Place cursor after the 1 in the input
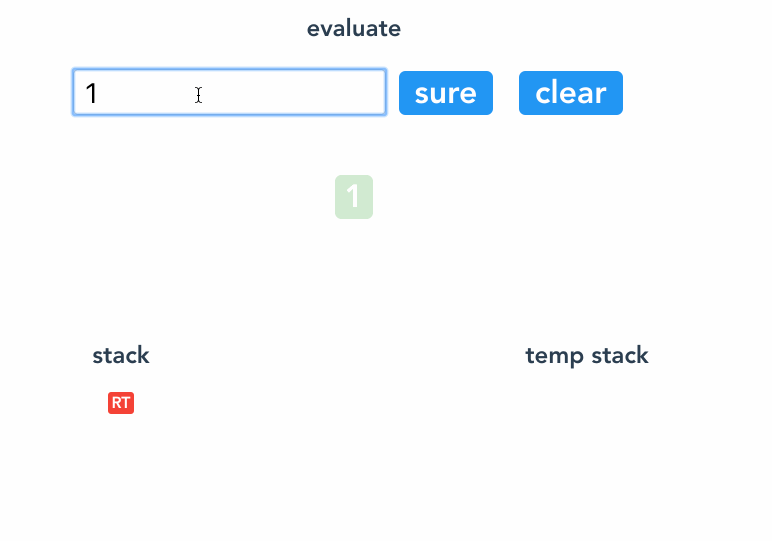772x541 pixels. pyautogui.click(x=99, y=93)
